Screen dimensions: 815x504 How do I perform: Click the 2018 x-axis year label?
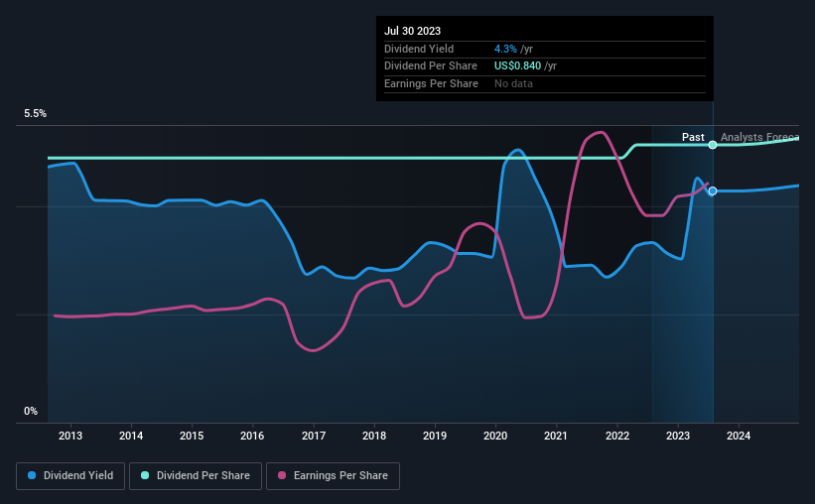[x=374, y=436]
